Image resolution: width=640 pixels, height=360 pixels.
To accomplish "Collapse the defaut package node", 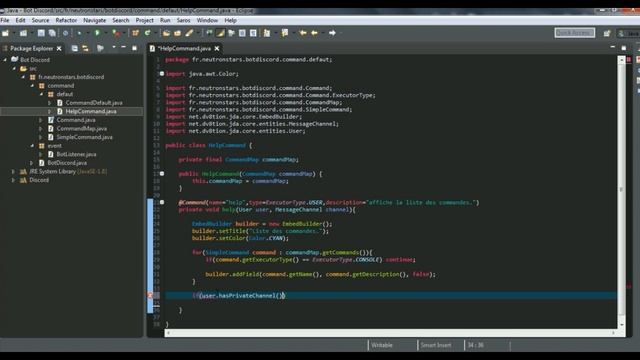I will (41, 94).
